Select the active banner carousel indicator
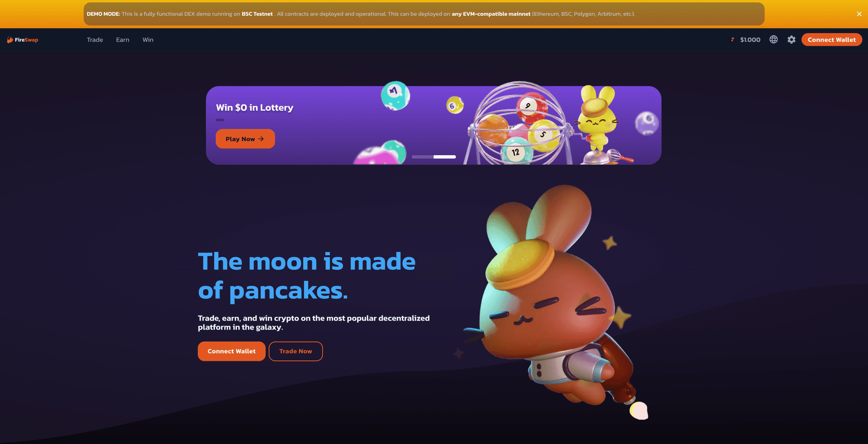 445,157
